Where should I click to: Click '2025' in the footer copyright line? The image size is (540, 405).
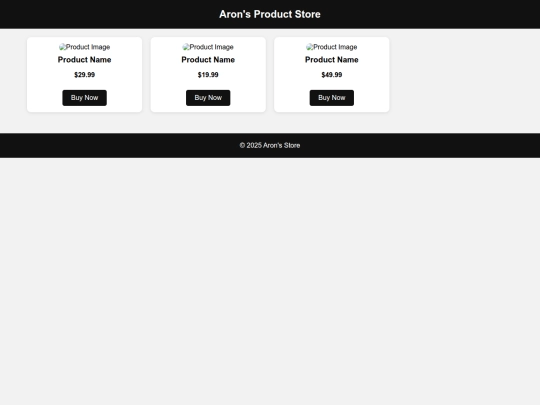(x=254, y=145)
